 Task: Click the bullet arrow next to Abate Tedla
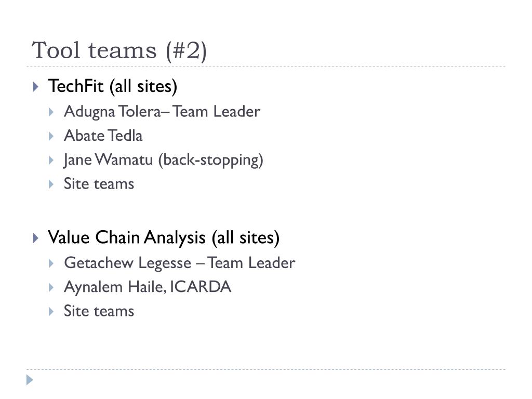pyautogui.click(x=51, y=137)
